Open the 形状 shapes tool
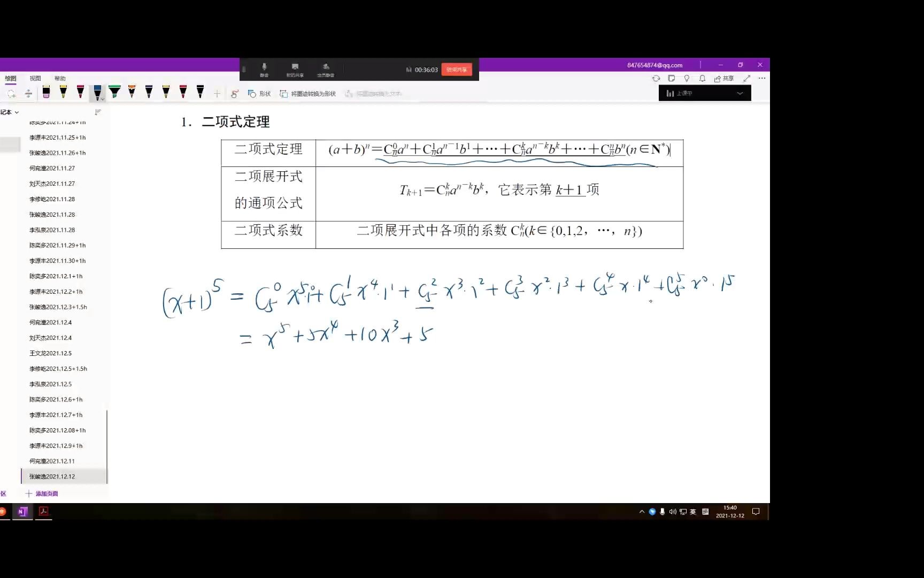This screenshot has width=924, height=578. (260, 93)
